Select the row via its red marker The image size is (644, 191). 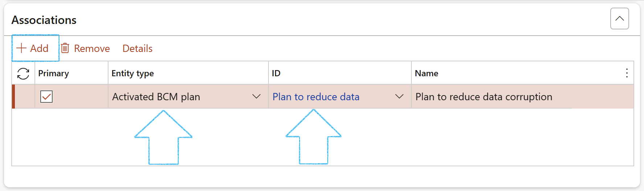coord(13,97)
